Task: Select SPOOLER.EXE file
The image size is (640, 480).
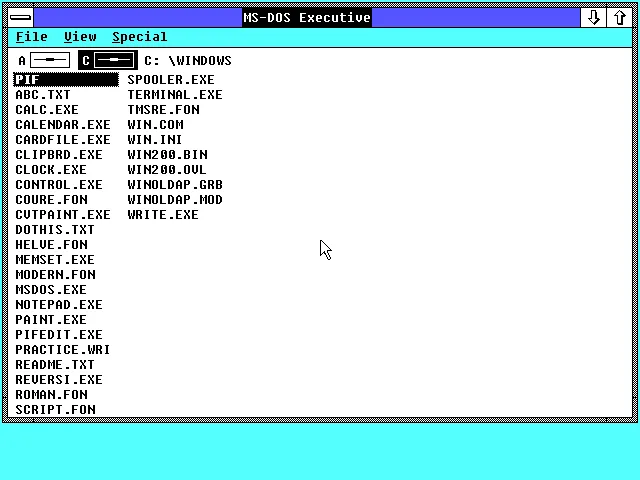Action: [171, 80]
